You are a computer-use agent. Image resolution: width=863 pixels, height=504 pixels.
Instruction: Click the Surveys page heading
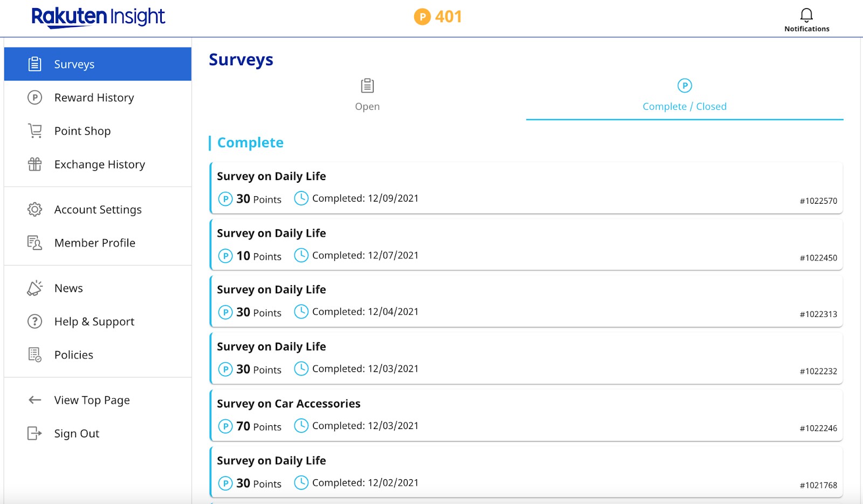241,59
